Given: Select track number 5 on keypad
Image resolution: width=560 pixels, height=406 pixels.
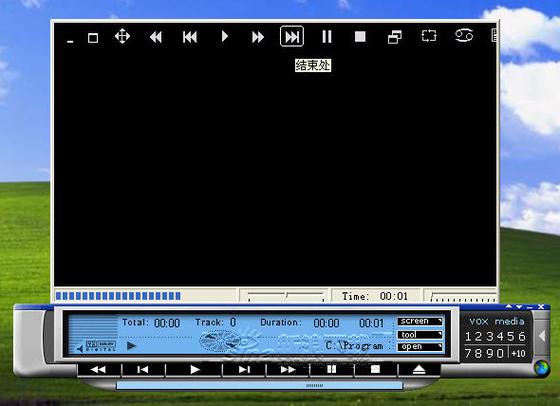Looking at the screenshot, I should [x=511, y=336].
